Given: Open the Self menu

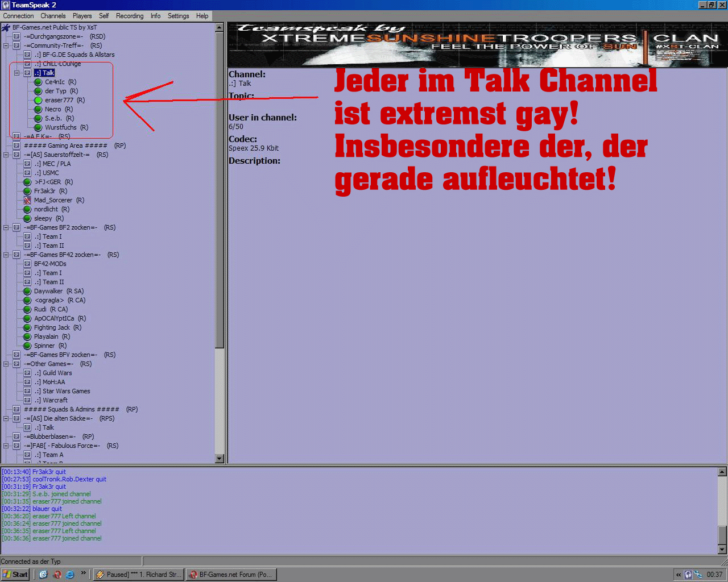Looking at the screenshot, I should pos(104,16).
